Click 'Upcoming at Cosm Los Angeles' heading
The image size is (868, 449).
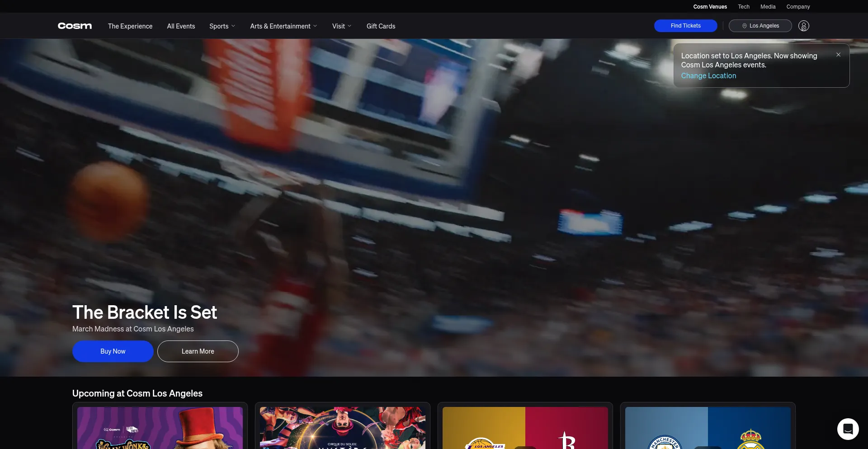point(137,393)
